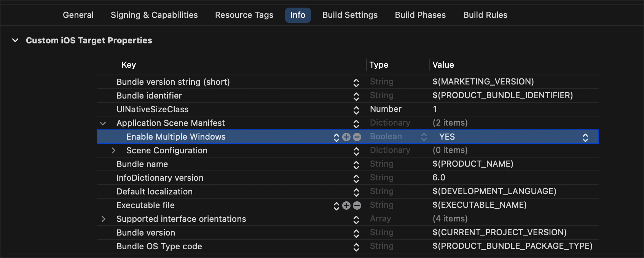Viewport: 644px width, 258px height.
Task: Open the Signing & Capabilities tab
Action: coord(154,15)
